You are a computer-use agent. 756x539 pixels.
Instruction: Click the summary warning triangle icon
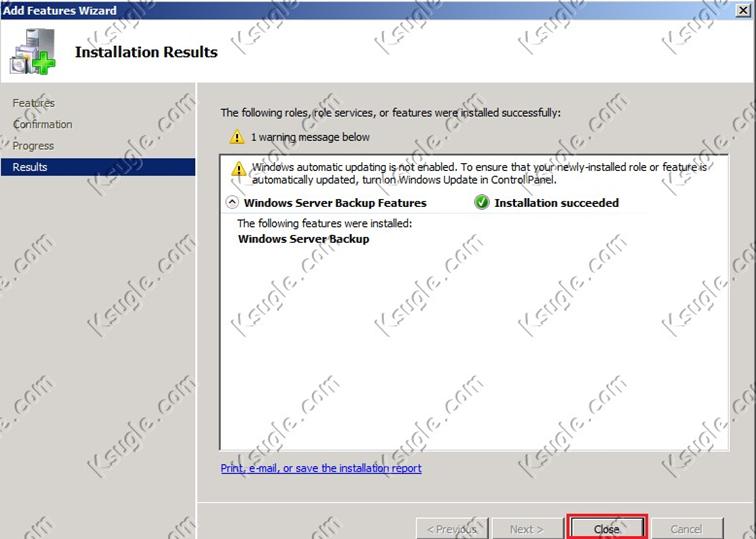tap(236, 137)
